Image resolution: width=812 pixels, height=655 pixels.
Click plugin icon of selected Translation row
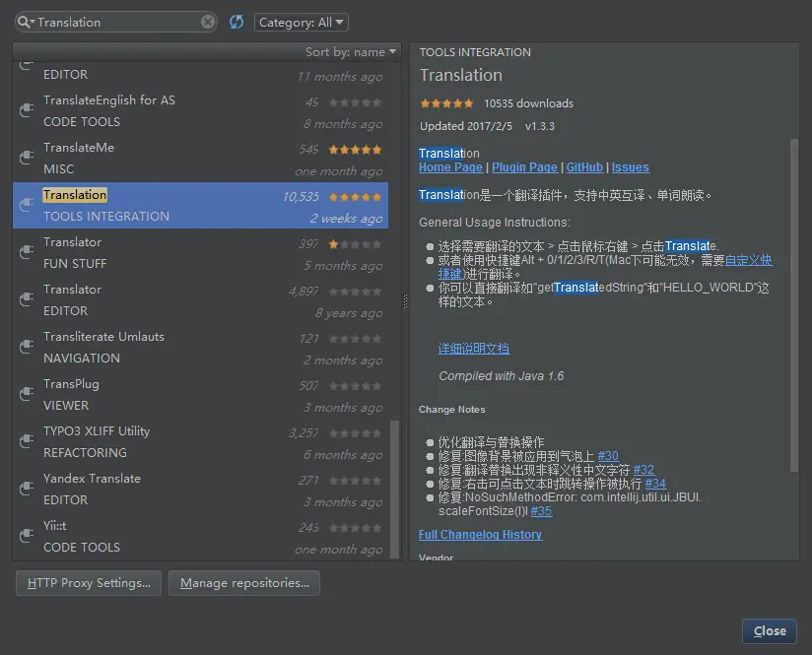point(26,205)
